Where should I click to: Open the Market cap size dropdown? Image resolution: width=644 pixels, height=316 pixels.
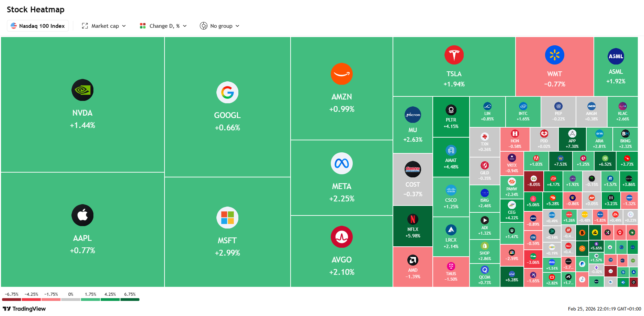(104, 26)
